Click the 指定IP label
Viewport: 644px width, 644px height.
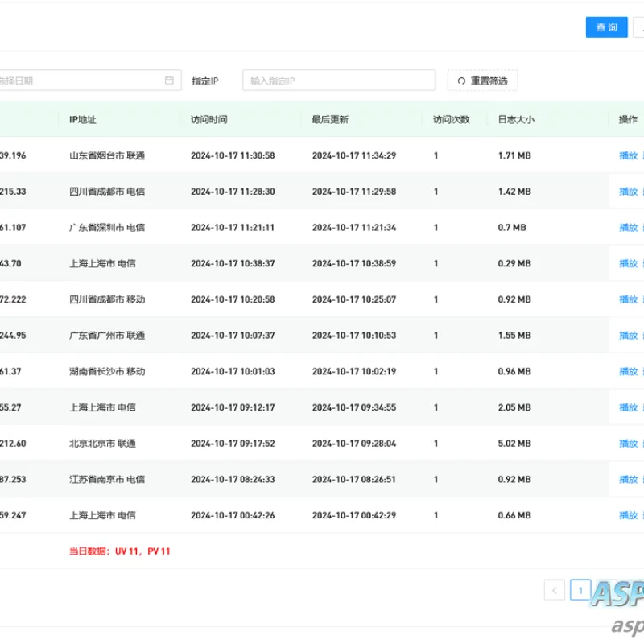click(x=205, y=81)
